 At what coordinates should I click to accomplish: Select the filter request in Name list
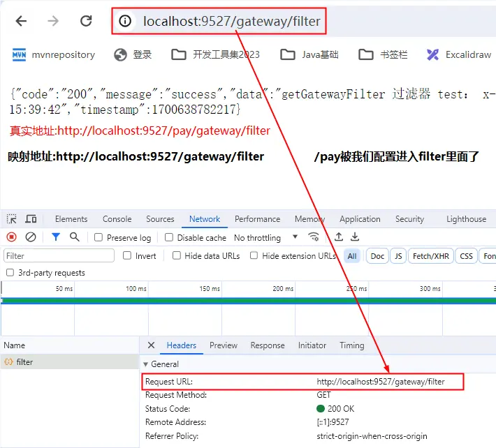pos(25,362)
